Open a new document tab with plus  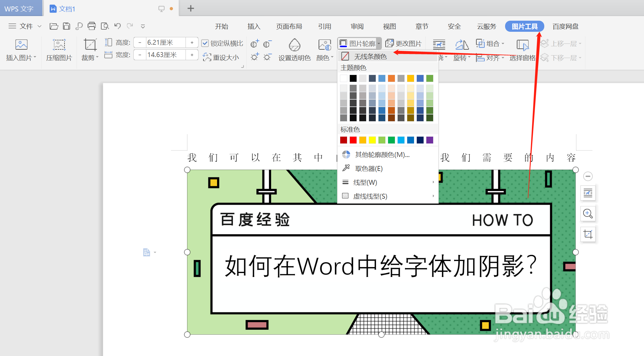click(x=191, y=8)
